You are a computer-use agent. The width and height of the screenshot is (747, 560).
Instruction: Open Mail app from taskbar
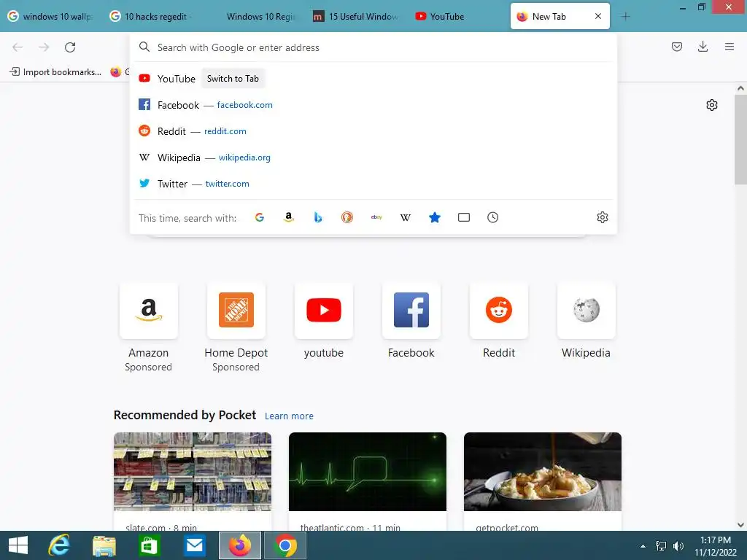click(194, 545)
